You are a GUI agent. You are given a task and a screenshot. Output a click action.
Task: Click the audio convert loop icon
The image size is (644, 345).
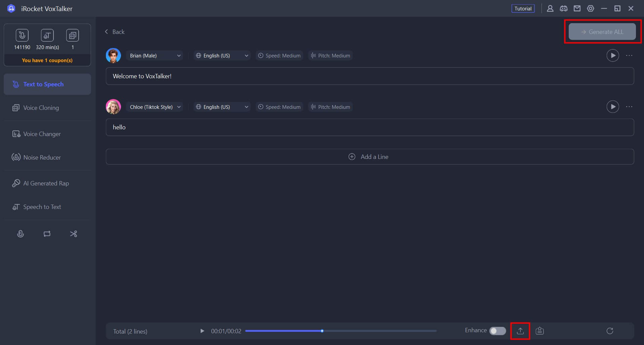(x=47, y=234)
